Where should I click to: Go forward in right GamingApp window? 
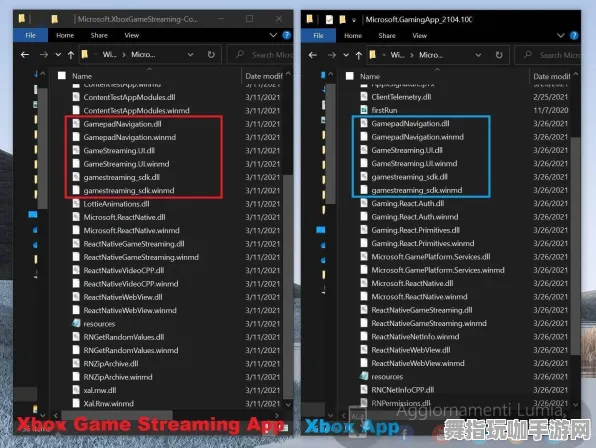point(332,55)
